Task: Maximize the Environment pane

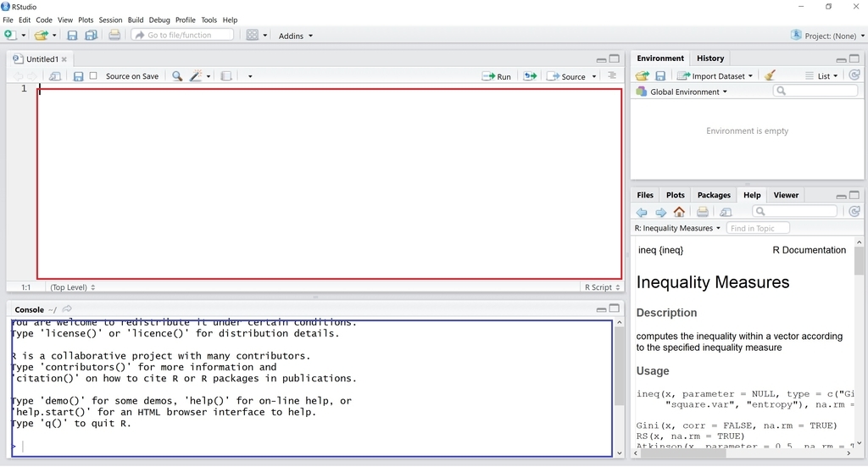Action: tap(854, 58)
